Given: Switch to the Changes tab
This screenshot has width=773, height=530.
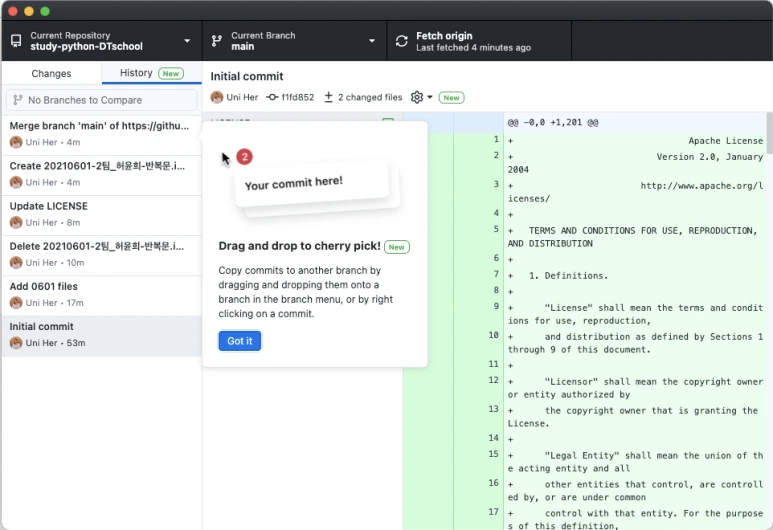Looking at the screenshot, I should click(x=51, y=73).
